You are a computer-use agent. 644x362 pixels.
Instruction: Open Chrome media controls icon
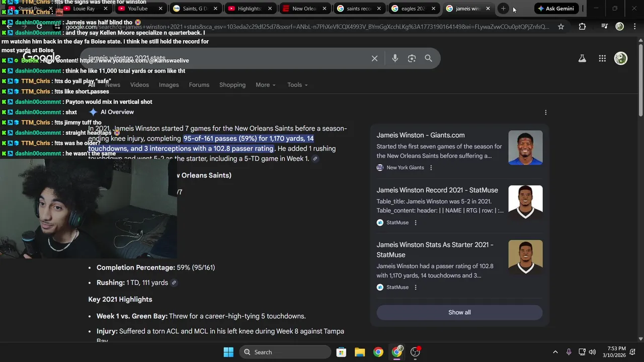point(604,27)
